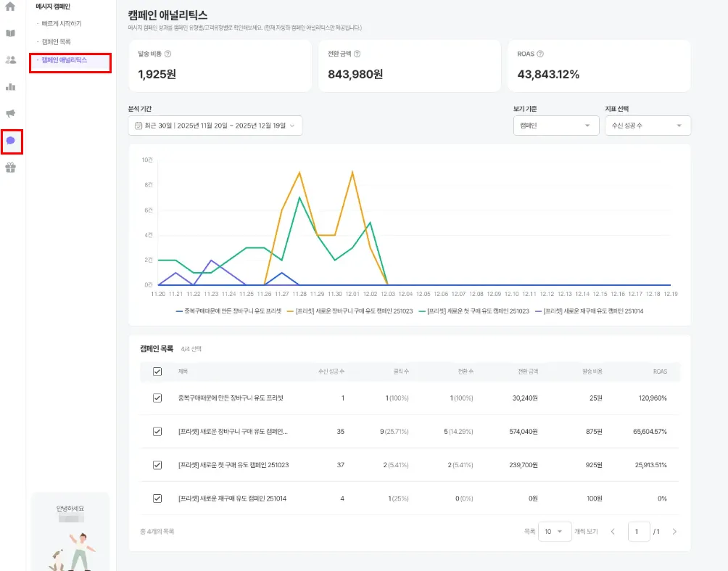
Task: Uncheck 중복구매때문에 만든 장바구니 유도 프리셋 row
Action: 157,398
